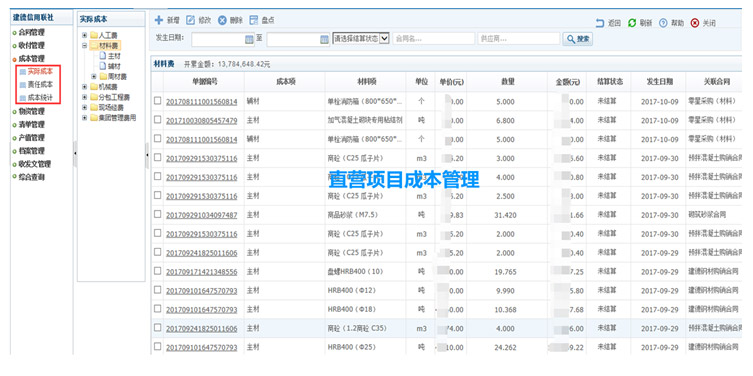The image size is (753, 376).
Task: Open 综合查询 in the sidebar menu
Action: click(31, 177)
